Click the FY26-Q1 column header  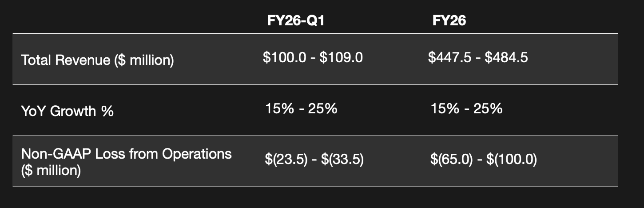[296, 20]
